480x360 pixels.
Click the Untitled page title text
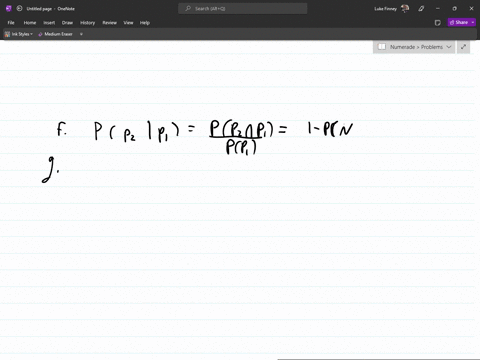coord(39,9)
